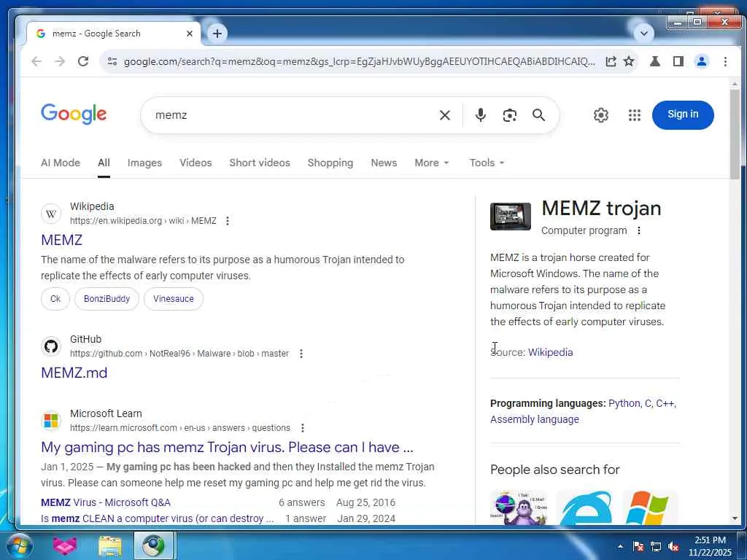Open options for MEMZ trojan panel
Screen dimensions: 747x560
(639, 230)
